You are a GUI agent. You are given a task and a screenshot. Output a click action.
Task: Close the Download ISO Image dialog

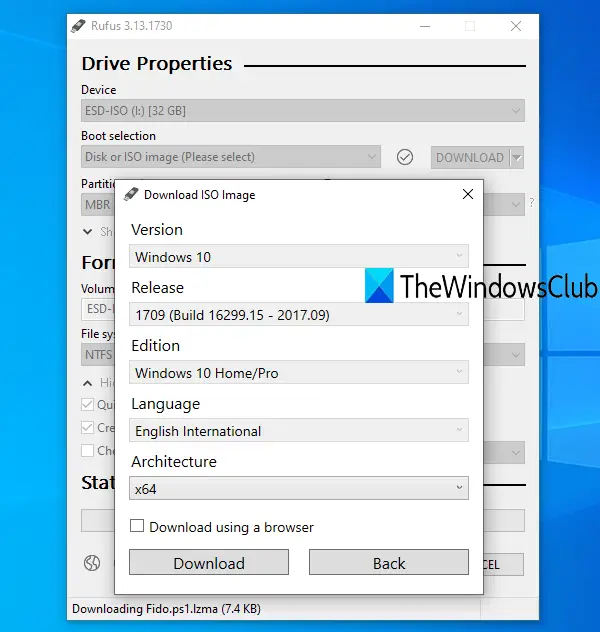(x=468, y=194)
